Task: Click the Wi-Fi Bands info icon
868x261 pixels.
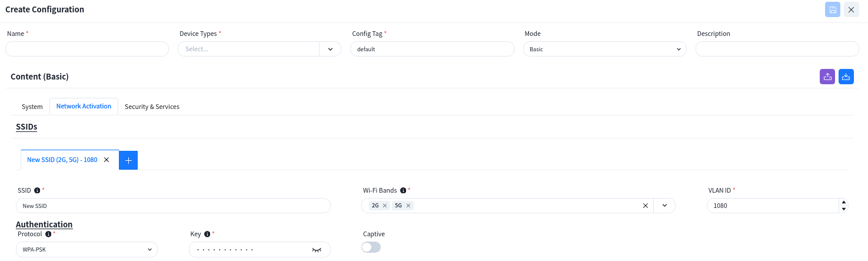Action: click(403, 190)
